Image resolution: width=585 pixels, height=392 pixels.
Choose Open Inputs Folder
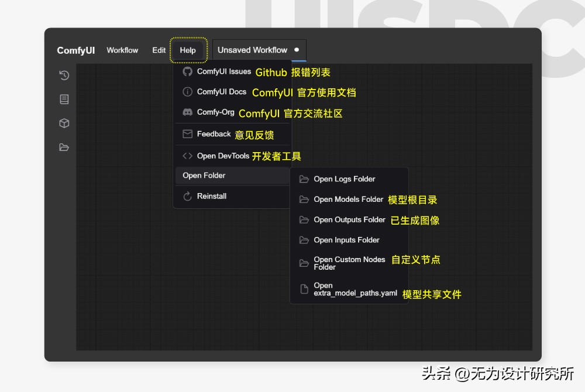coord(349,240)
